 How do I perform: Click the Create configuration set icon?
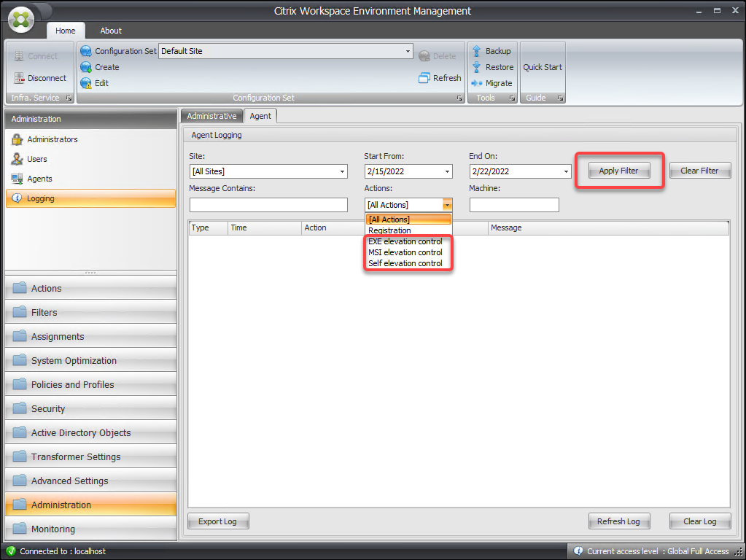(86, 67)
